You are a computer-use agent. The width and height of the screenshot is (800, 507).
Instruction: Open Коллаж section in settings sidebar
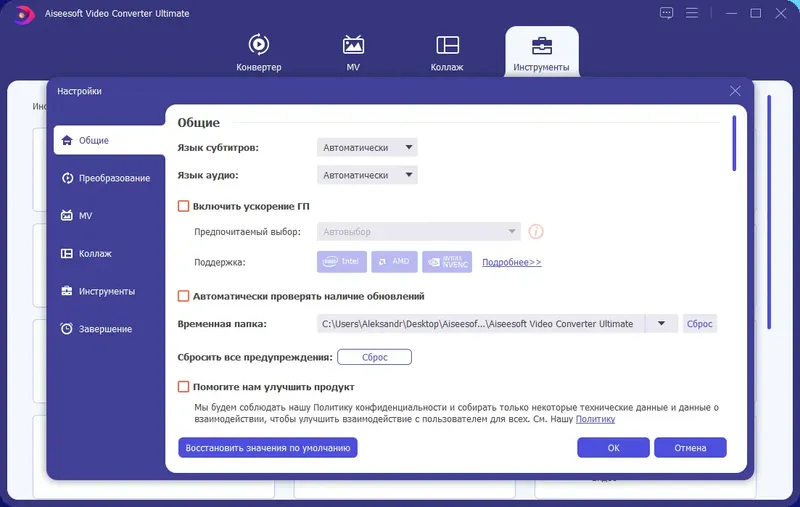tap(86, 254)
